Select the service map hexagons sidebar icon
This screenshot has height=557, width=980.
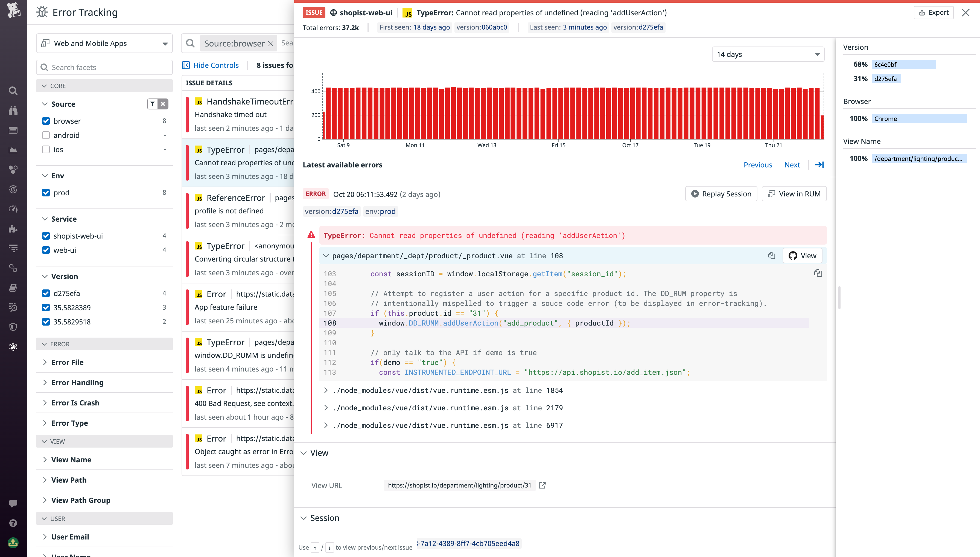[x=13, y=169]
